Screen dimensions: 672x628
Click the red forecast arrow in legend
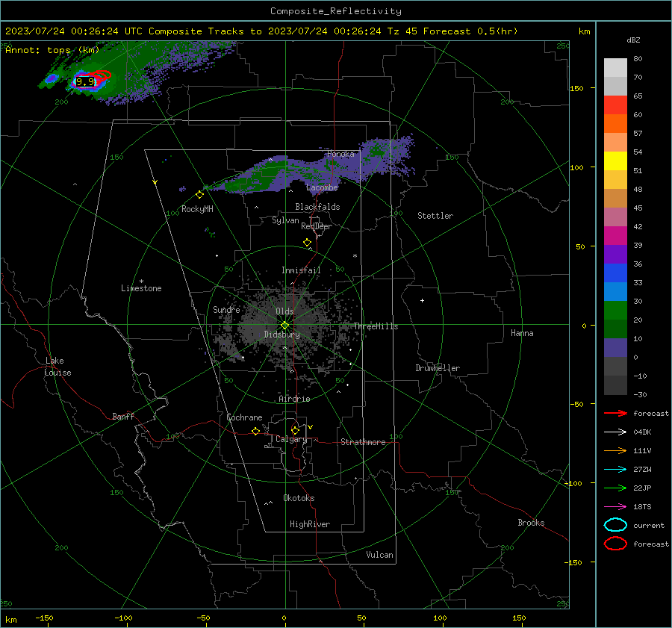(x=615, y=413)
